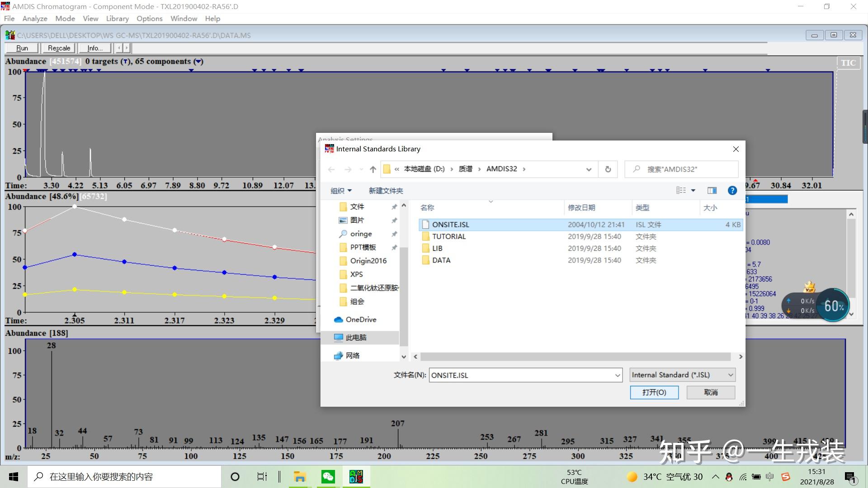
Task: Select the ONSITE.ISL file
Action: [x=450, y=225]
